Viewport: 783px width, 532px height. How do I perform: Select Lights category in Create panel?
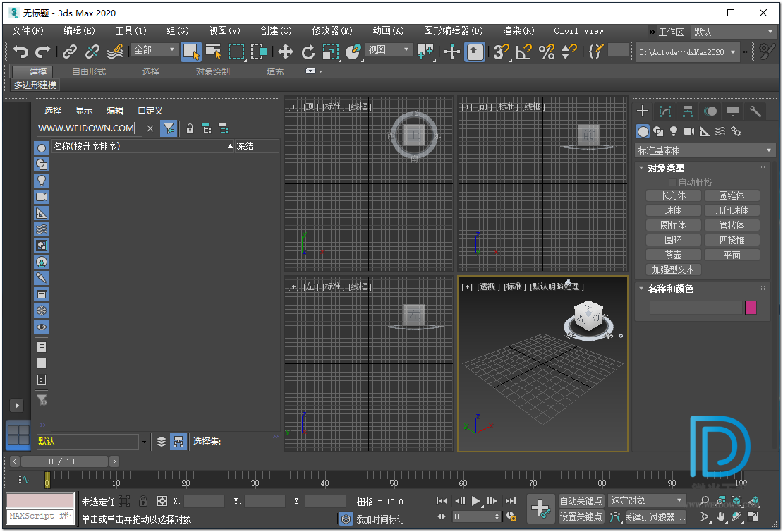tap(674, 131)
